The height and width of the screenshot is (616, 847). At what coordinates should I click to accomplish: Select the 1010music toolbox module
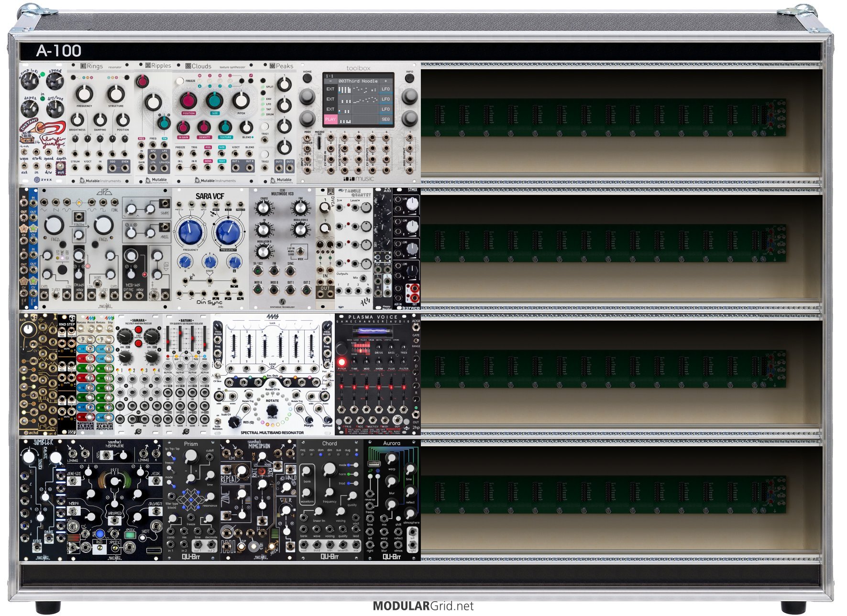(x=359, y=123)
